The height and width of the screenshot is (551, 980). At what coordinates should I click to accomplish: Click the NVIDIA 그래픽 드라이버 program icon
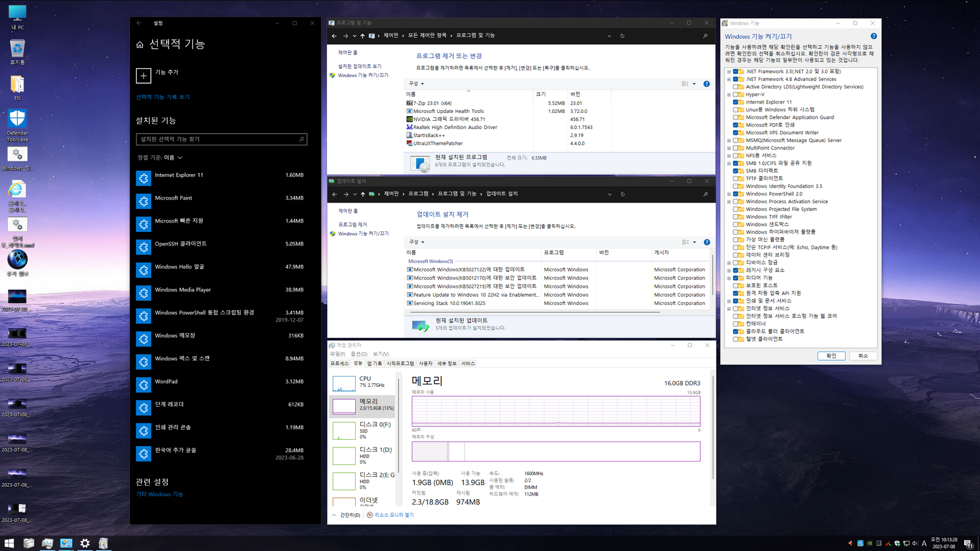[x=409, y=119]
